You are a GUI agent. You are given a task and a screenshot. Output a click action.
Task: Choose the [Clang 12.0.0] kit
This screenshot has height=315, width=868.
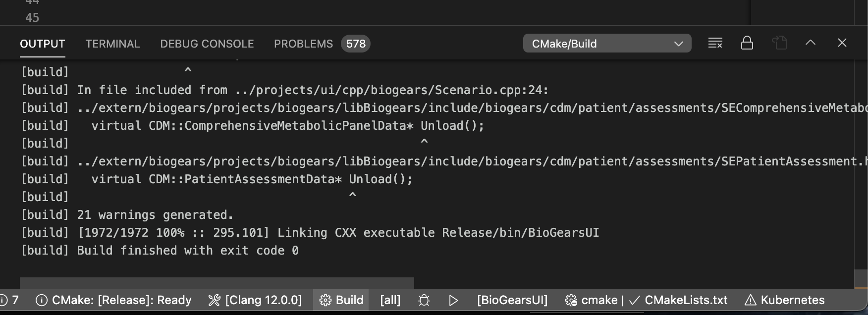255,300
